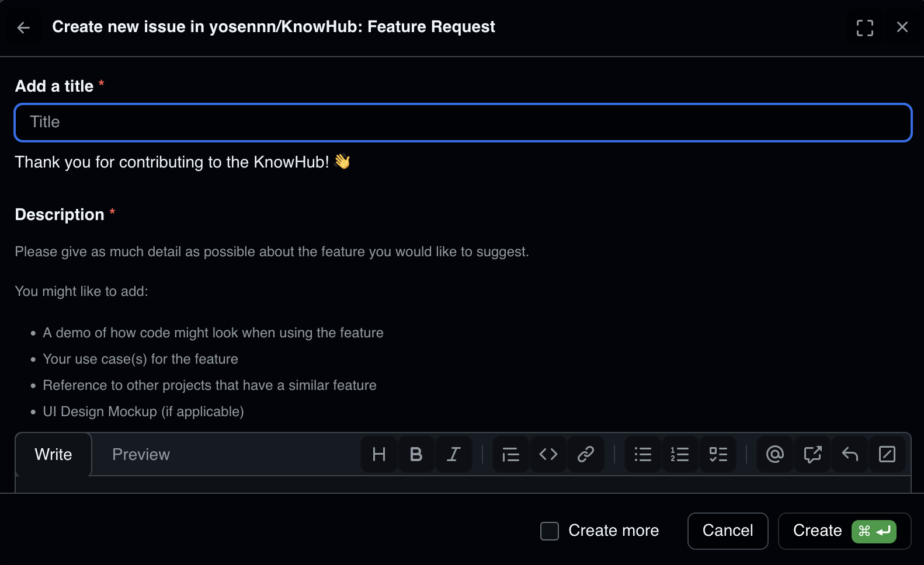Toggle bold formatting
This screenshot has width=924, height=565.
tap(416, 454)
